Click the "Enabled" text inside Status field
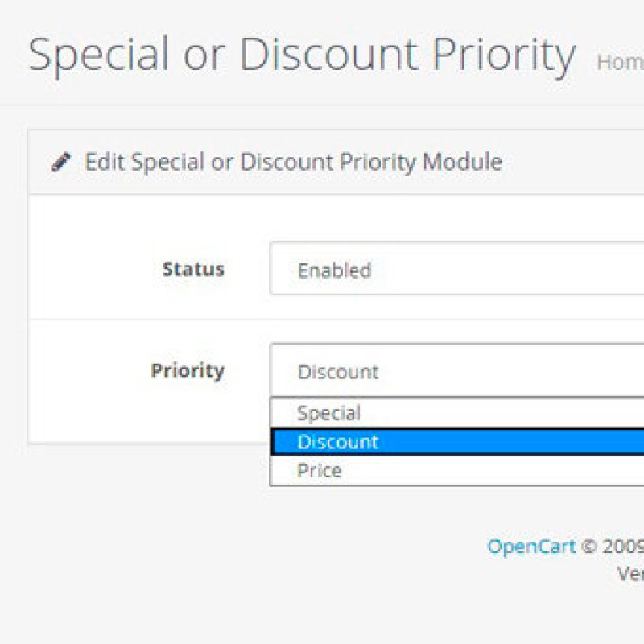 click(334, 270)
